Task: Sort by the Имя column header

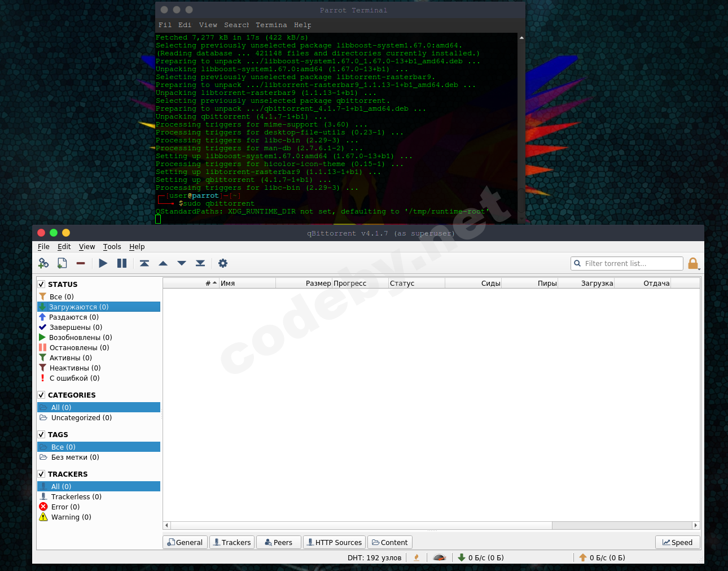Action: (247, 284)
